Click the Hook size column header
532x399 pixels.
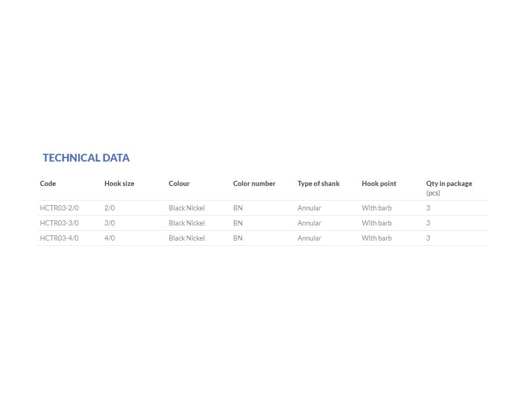tap(119, 183)
